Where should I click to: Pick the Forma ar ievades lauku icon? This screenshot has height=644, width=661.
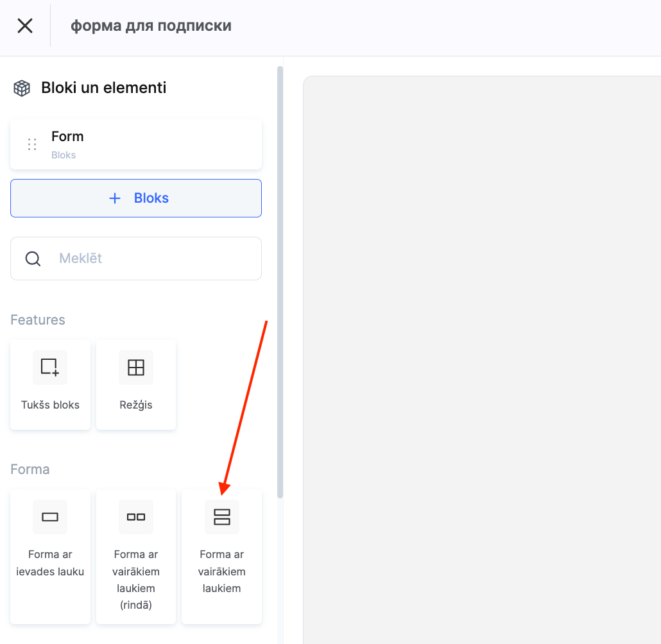(50, 517)
